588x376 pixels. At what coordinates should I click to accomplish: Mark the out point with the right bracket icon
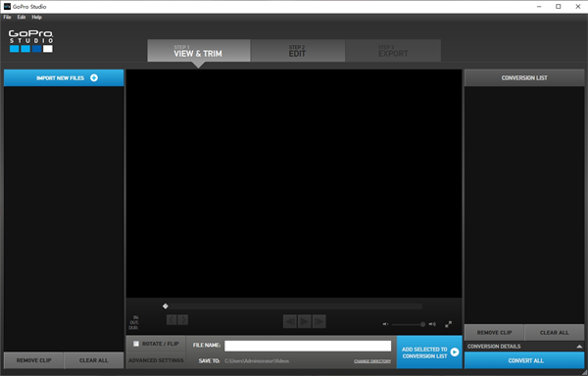(x=183, y=320)
